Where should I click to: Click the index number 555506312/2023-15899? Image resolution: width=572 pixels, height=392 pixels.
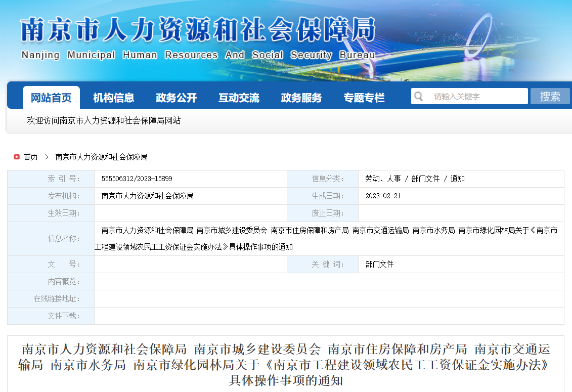click(x=137, y=179)
